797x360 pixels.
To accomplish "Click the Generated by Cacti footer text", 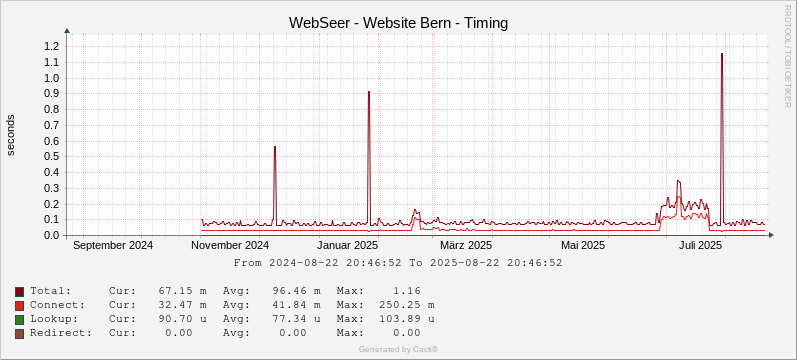I will (398, 349).
